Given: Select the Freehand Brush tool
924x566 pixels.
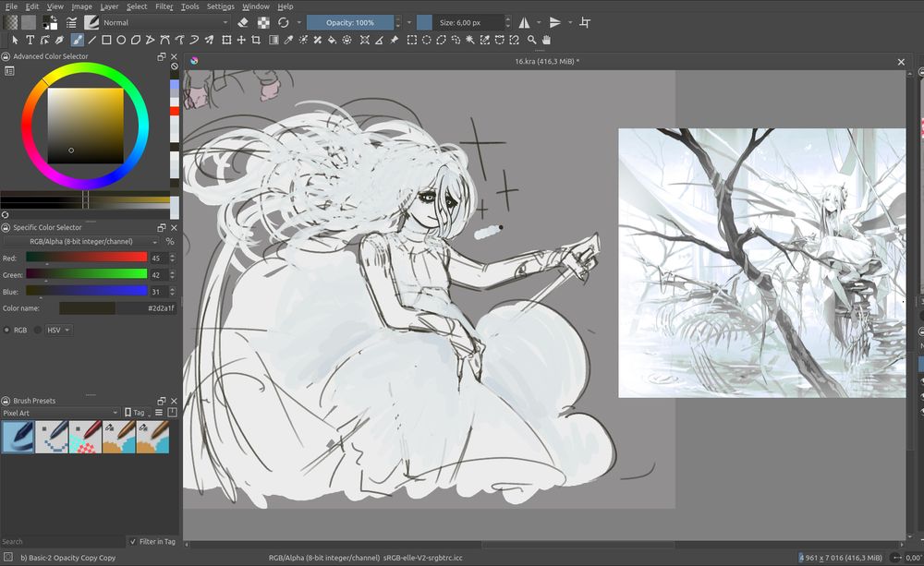Looking at the screenshot, I should 77,40.
